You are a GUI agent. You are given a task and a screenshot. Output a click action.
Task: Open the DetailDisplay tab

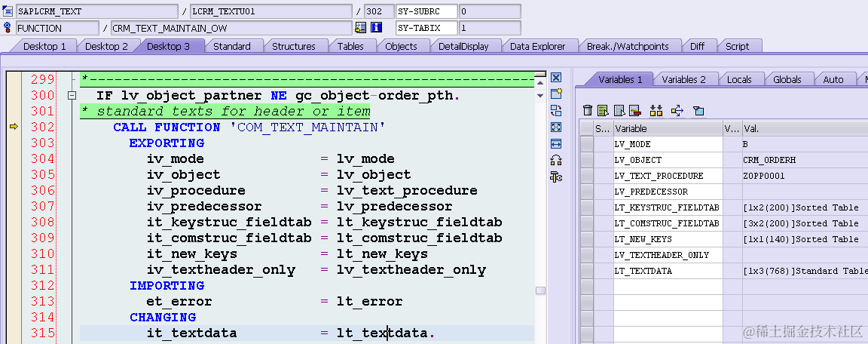tap(463, 47)
